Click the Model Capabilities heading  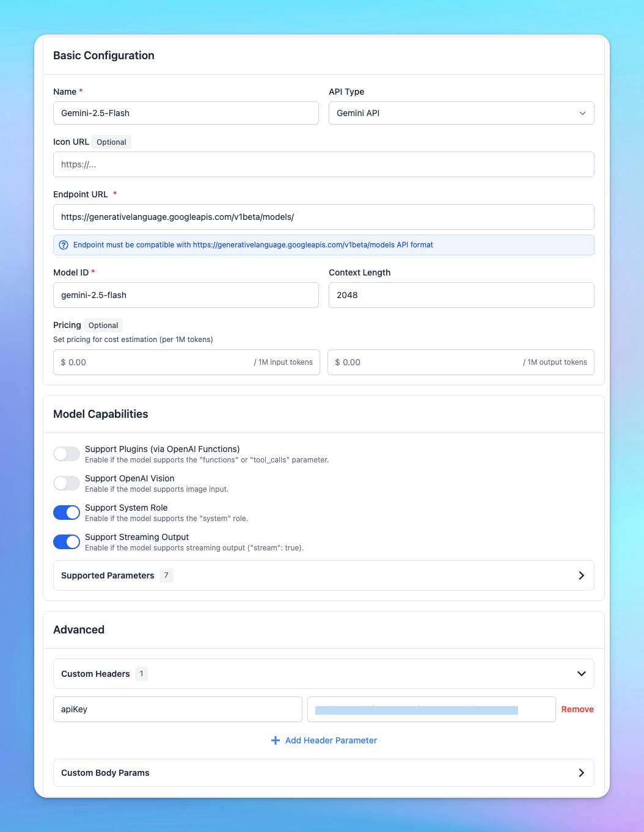(x=101, y=414)
